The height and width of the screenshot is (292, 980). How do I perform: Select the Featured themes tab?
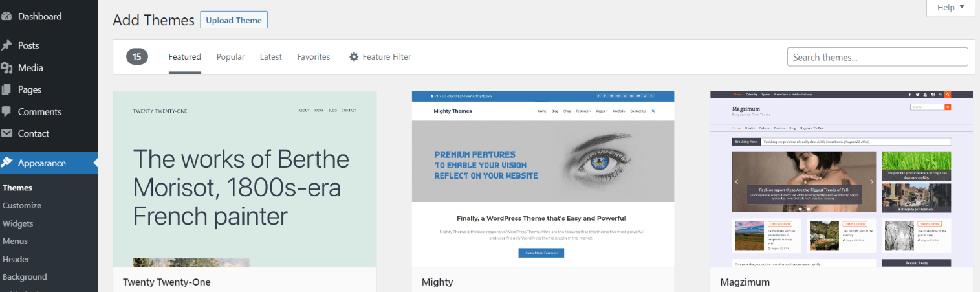coord(185,57)
